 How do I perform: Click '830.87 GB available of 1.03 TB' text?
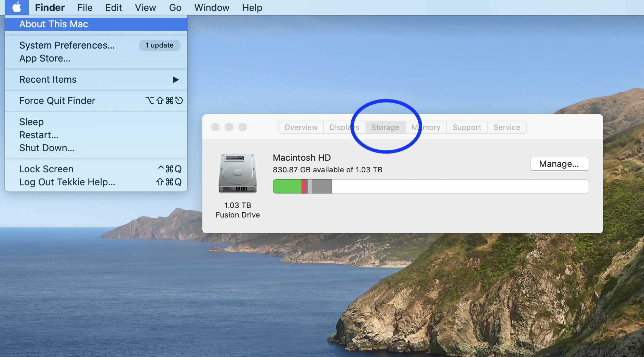[x=327, y=170]
